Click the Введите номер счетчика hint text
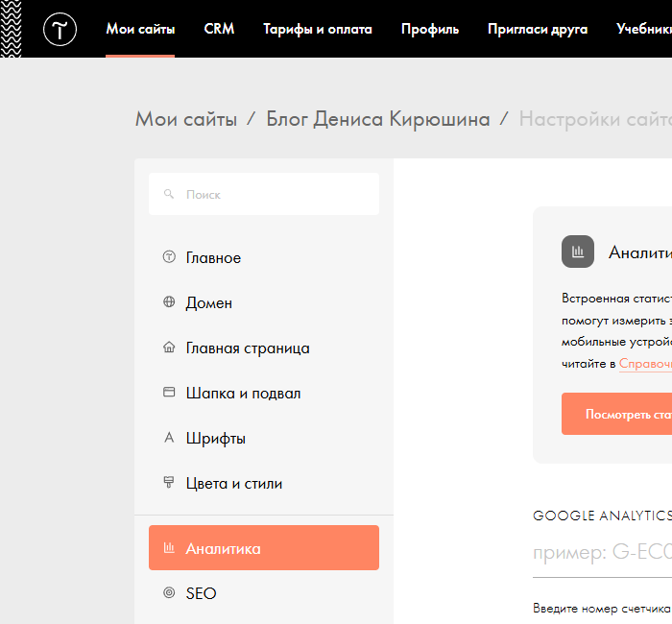672x624 pixels. pyautogui.click(x=602, y=608)
